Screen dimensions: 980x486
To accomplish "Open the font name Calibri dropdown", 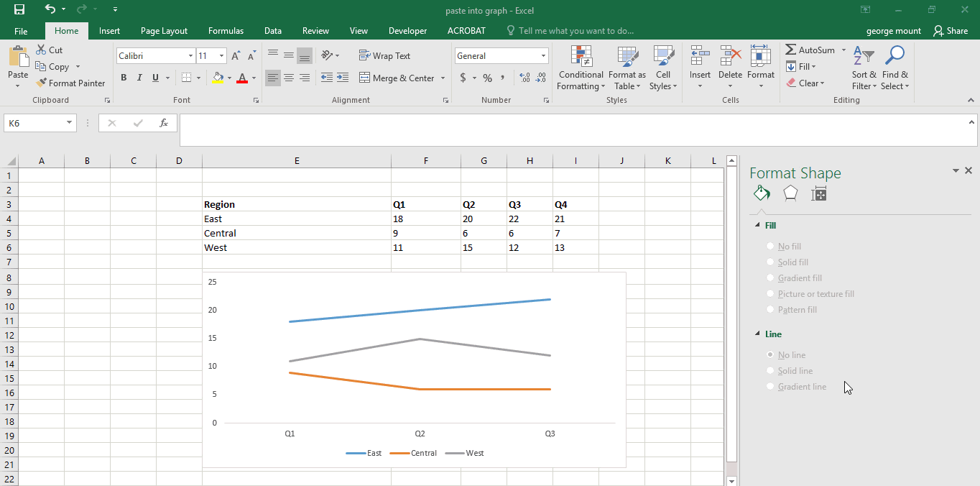I will point(190,56).
